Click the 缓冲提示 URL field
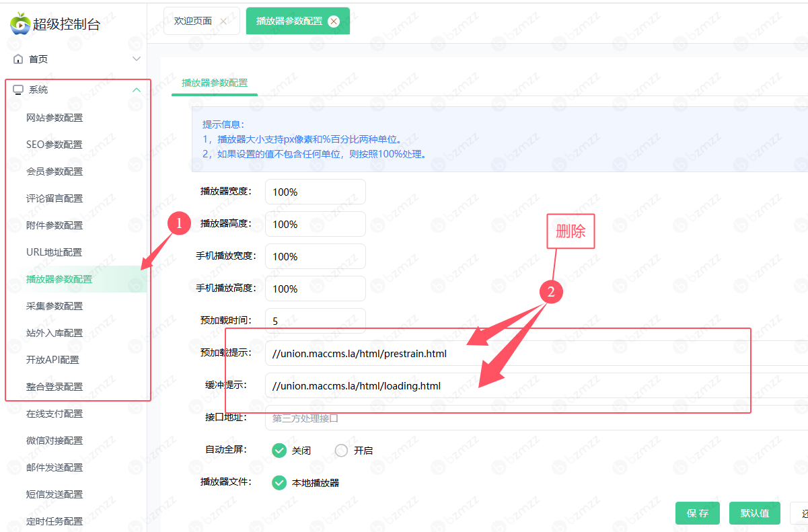808x532 pixels. [536, 385]
